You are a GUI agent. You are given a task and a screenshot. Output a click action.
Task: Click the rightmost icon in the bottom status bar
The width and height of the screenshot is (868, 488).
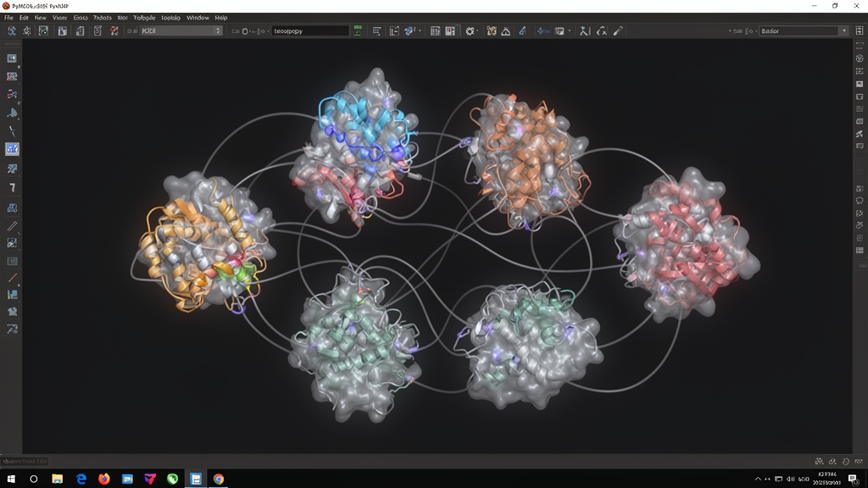click(x=859, y=462)
